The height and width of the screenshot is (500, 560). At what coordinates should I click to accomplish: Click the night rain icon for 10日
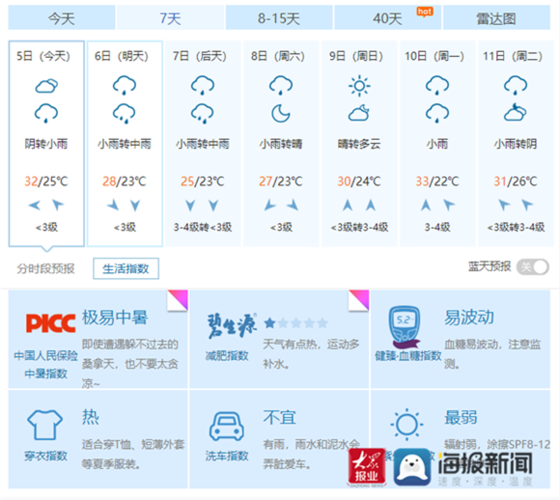[437, 113]
